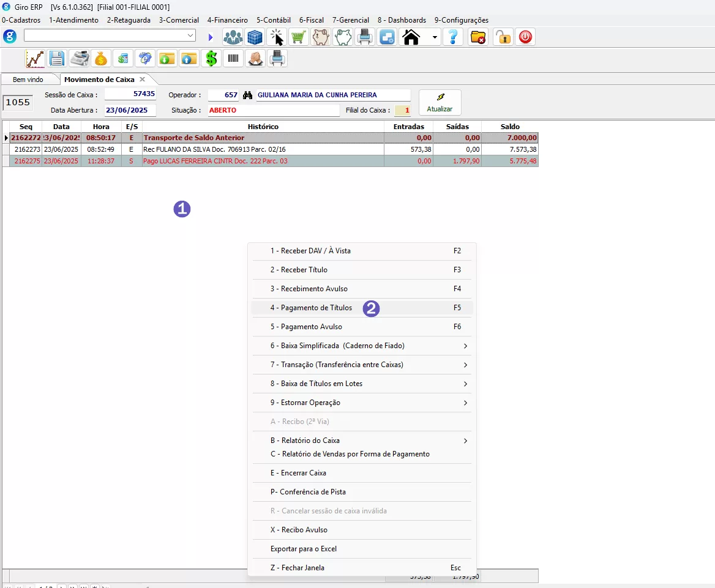Open dropdown arrow beside the house icon
The height and width of the screenshot is (588, 715).
click(x=435, y=37)
